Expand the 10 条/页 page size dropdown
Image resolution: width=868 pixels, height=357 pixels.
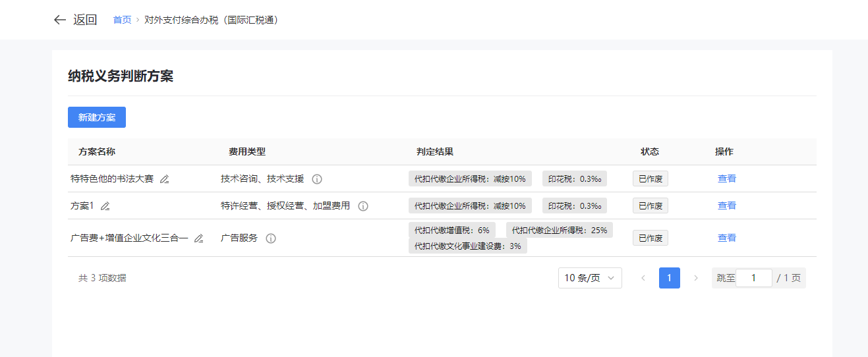589,278
